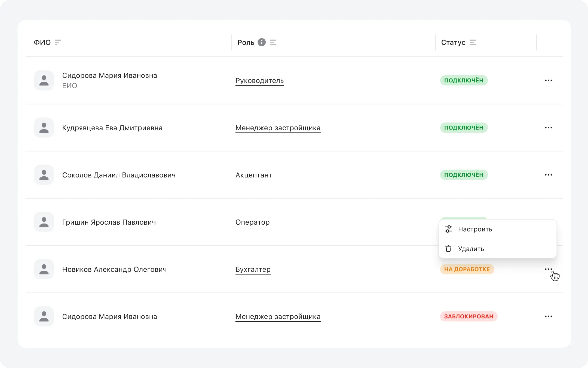Click the avatar icon of Кудрявцева Ева Дмитриевна
The height and width of the screenshot is (368, 588).
pos(44,128)
